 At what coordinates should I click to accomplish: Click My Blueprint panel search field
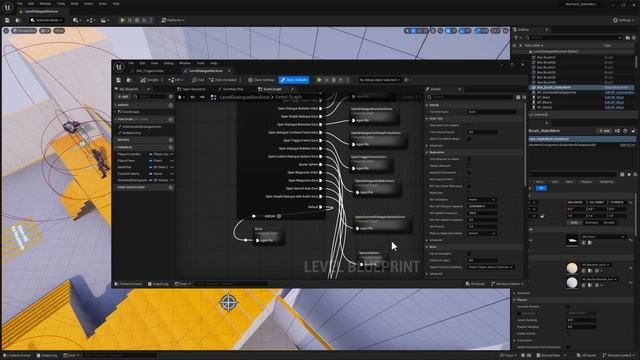pos(151,97)
